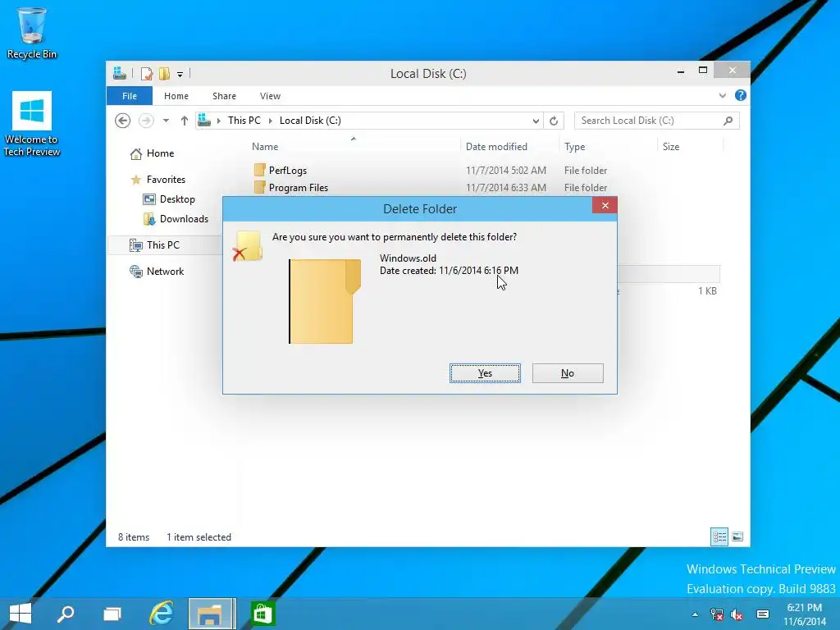The image size is (840, 630).
Task: Switch to the View ribbon tab
Action: point(270,96)
